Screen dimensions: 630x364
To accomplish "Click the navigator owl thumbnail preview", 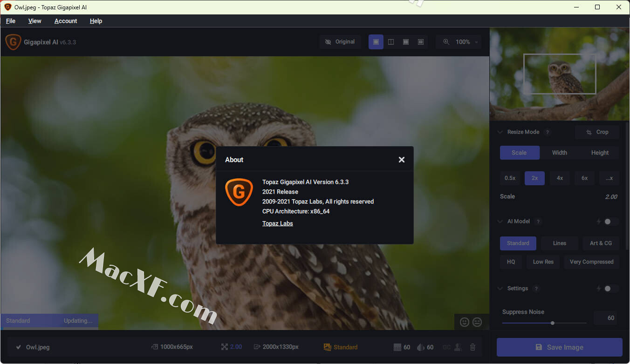I will point(559,74).
